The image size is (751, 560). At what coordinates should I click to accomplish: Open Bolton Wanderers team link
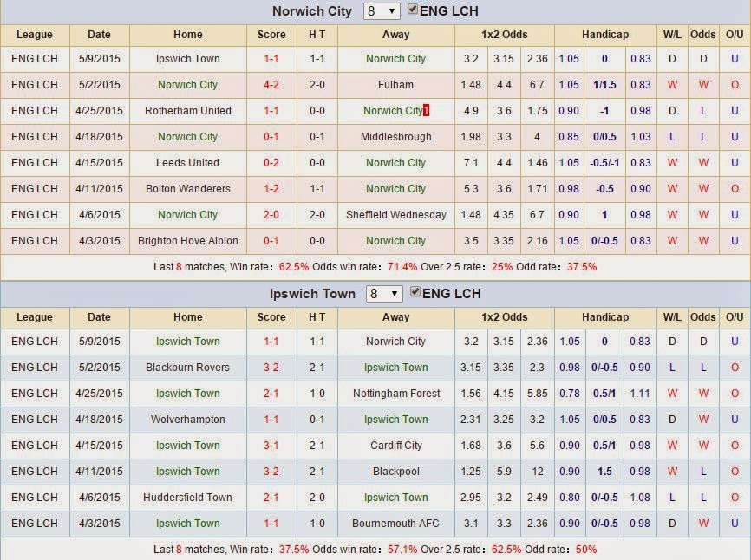click(x=187, y=189)
